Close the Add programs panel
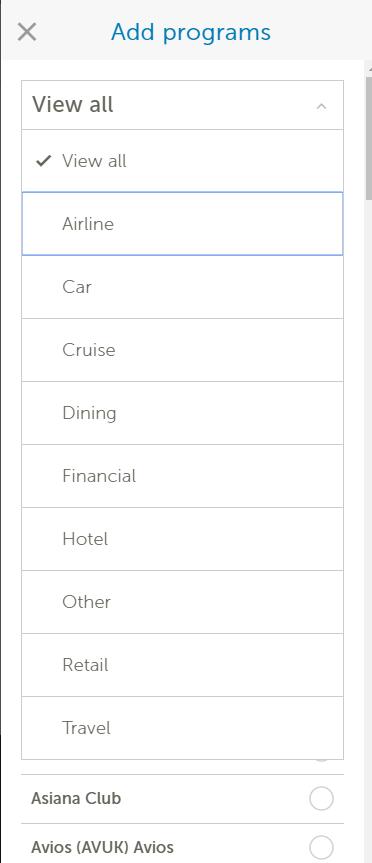Viewport: 372px width, 863px height. click(x=26, y=32)
